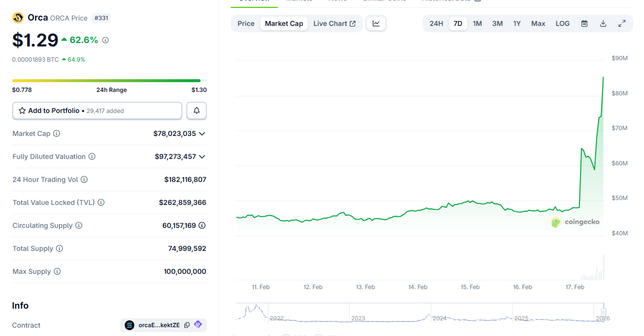Switch the chart to Price view
Image resolution: width=644 pixels, height=336 pixels.
pos(245,23)
